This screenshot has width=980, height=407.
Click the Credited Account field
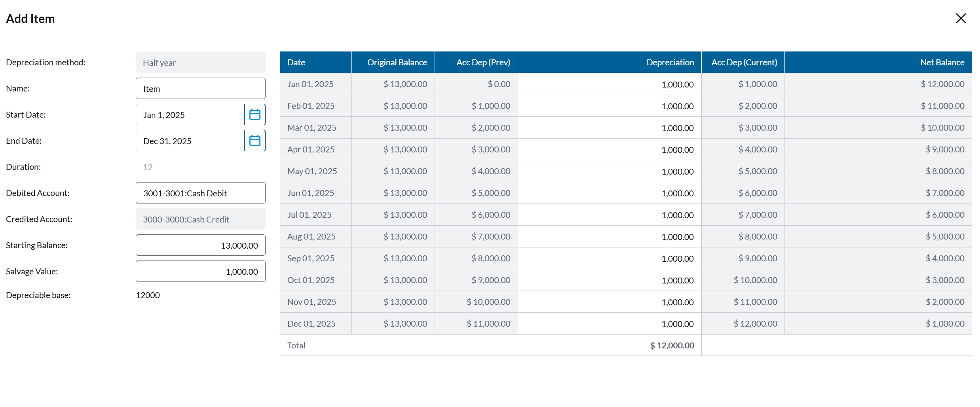tap(200, 219)
